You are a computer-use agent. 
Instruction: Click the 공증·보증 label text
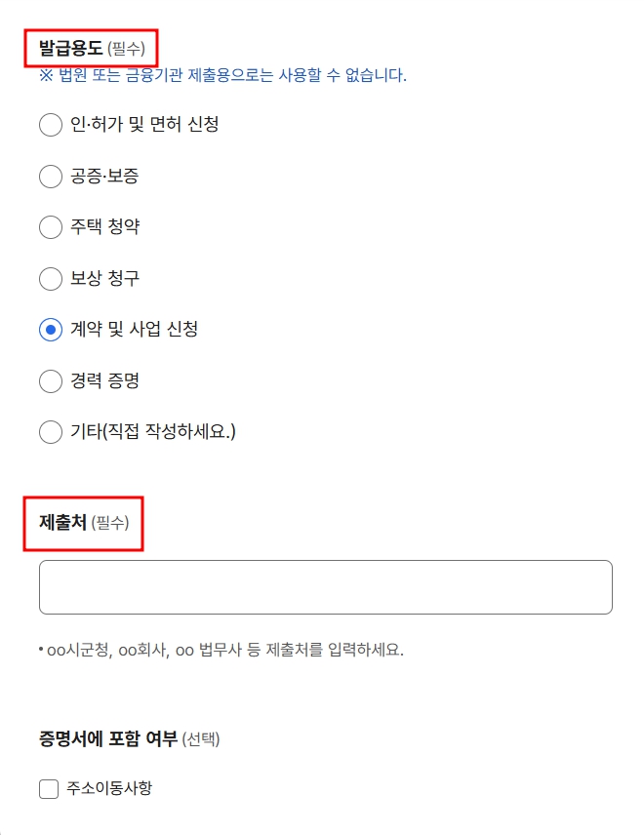point(105,177)
